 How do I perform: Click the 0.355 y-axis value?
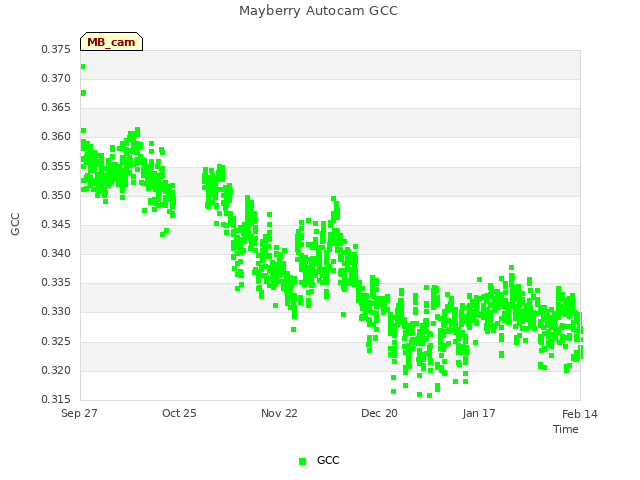tap(56, 167)
